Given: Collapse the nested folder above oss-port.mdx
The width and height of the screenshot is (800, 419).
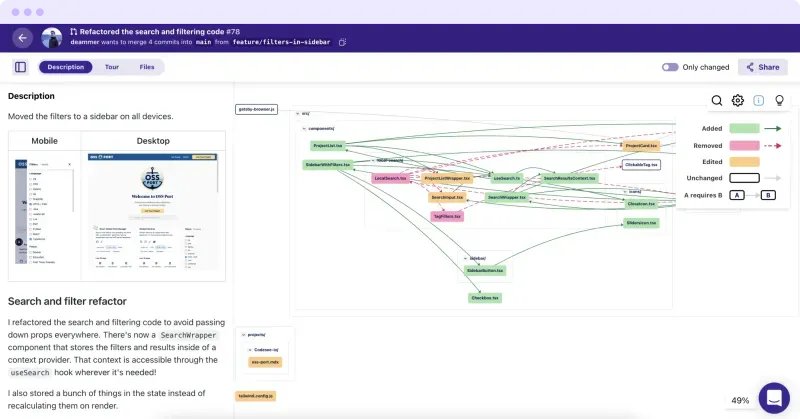Looking at the screenshot, I should coord(250,350).
